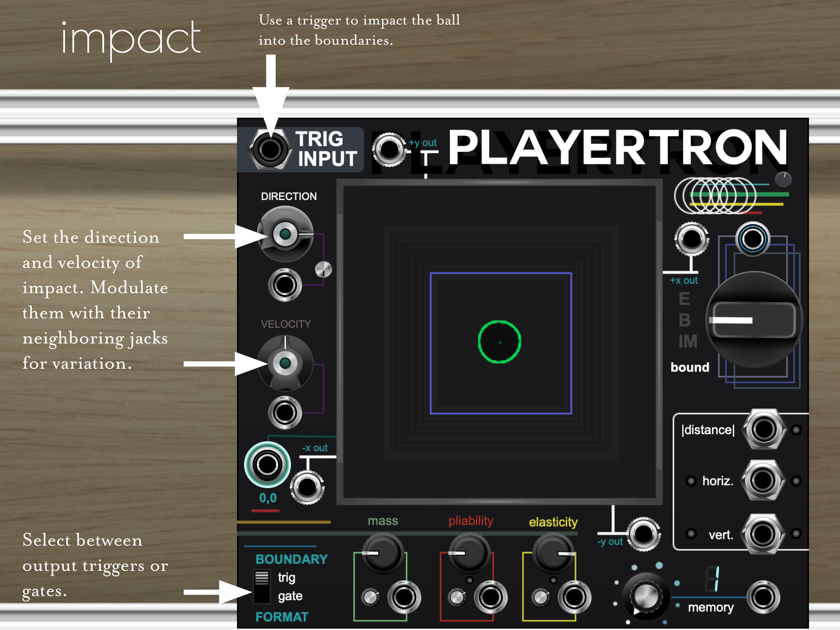Click the -x out jack
This screenshot has height=630, width=840.
click(307, 487)
